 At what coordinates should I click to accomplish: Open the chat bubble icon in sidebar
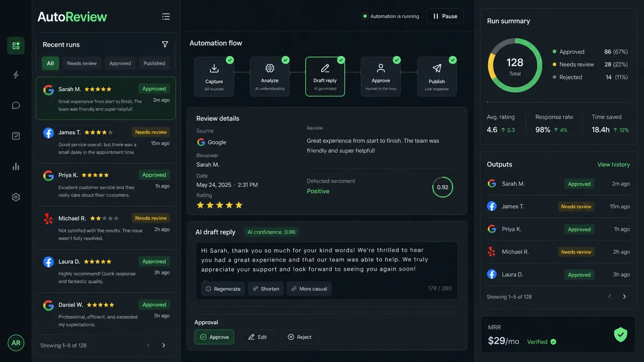coord(16,105)
